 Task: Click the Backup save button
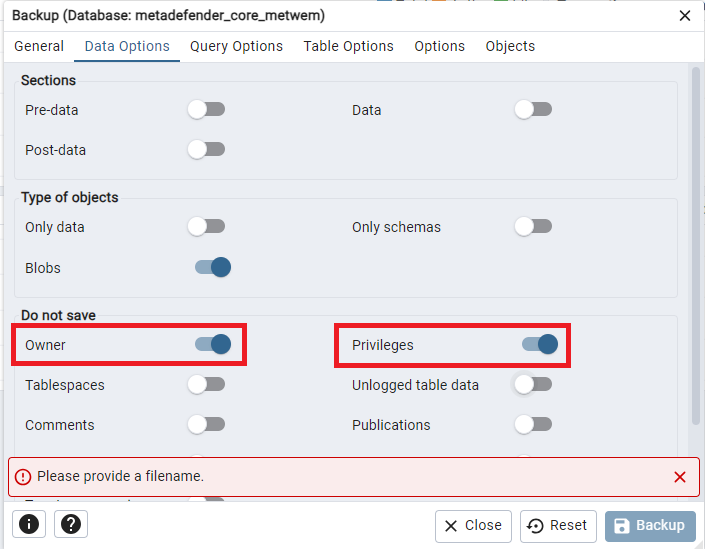click(650, 526)
